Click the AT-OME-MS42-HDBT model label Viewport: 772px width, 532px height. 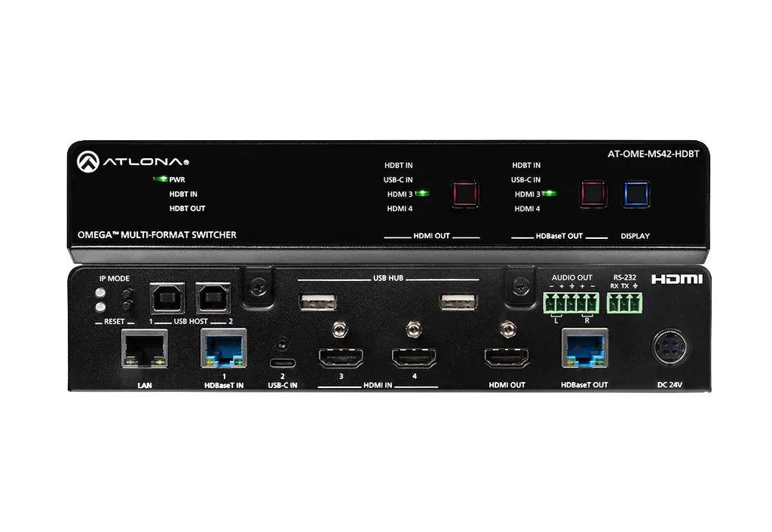(653, 154)
